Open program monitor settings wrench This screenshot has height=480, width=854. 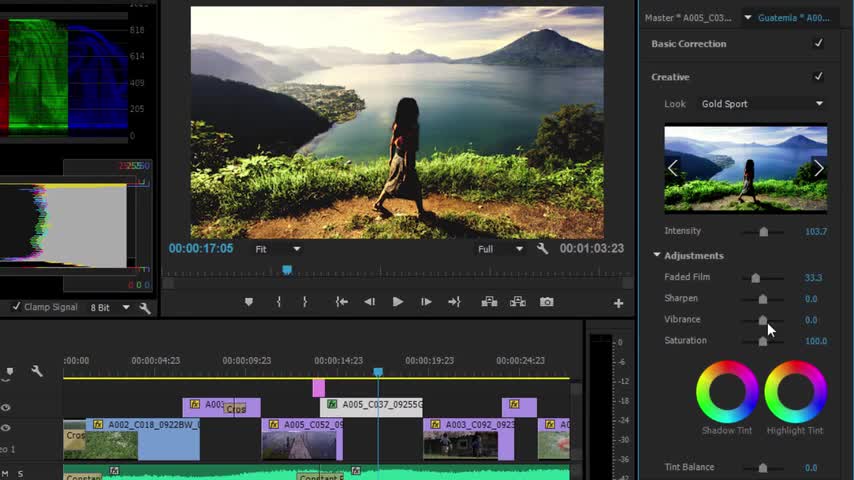542,248
